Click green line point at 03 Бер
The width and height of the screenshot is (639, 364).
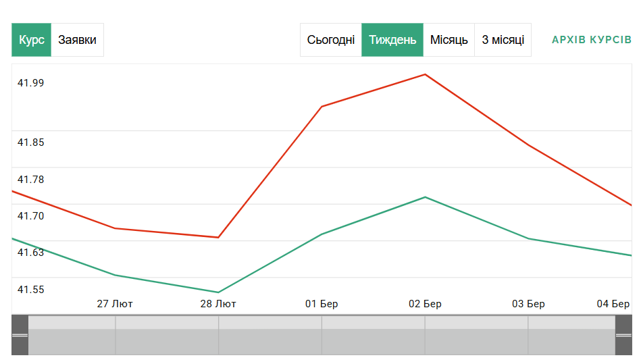pyautogui.click(x=528, y=239)
